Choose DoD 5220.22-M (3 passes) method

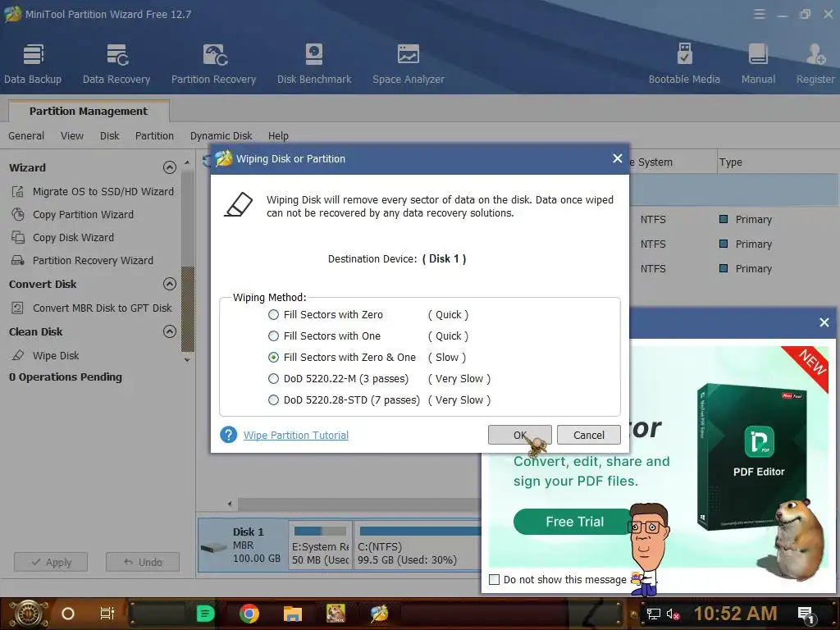click(x=273, y=379)
